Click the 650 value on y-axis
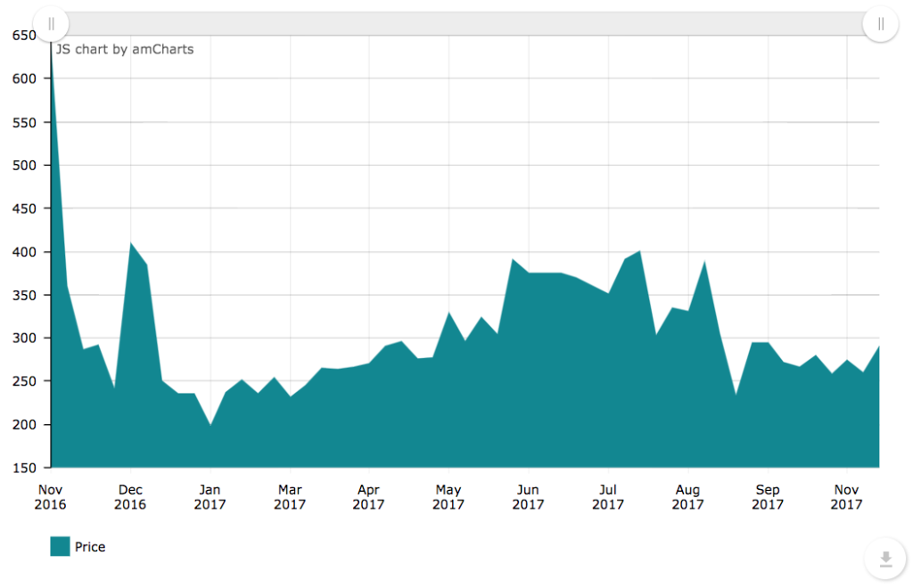The width and height of the screenshot is (913, 588). click(x=24, y=36)
